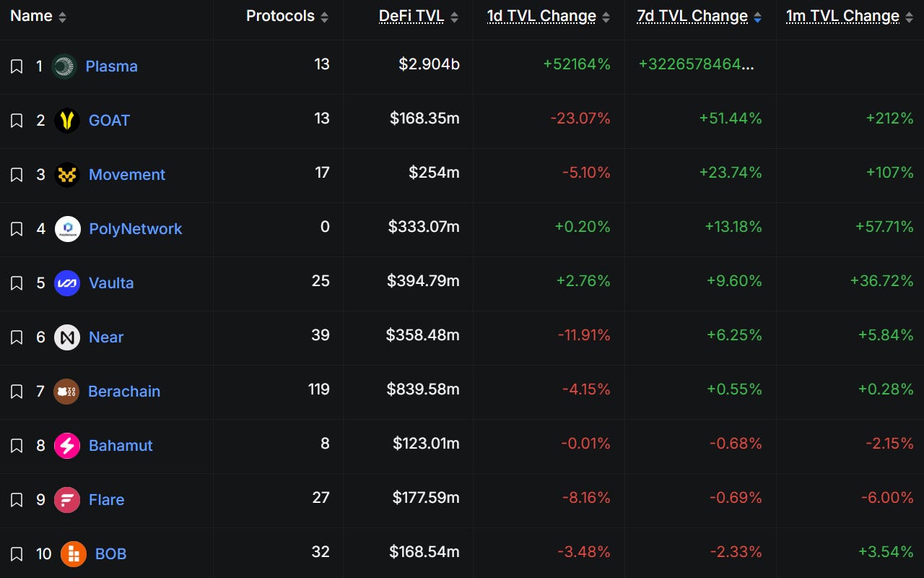Select the $177.59m TVL value for Flare
The image size is (924, 578).
[426, 498]
